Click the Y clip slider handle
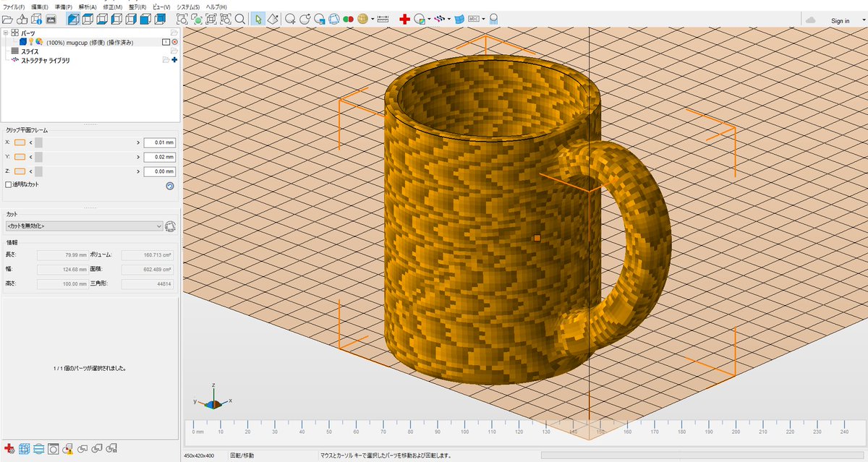 39,157
